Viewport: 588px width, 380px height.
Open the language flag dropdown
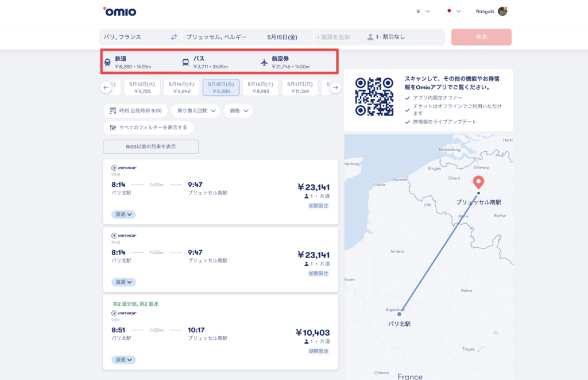454,11
